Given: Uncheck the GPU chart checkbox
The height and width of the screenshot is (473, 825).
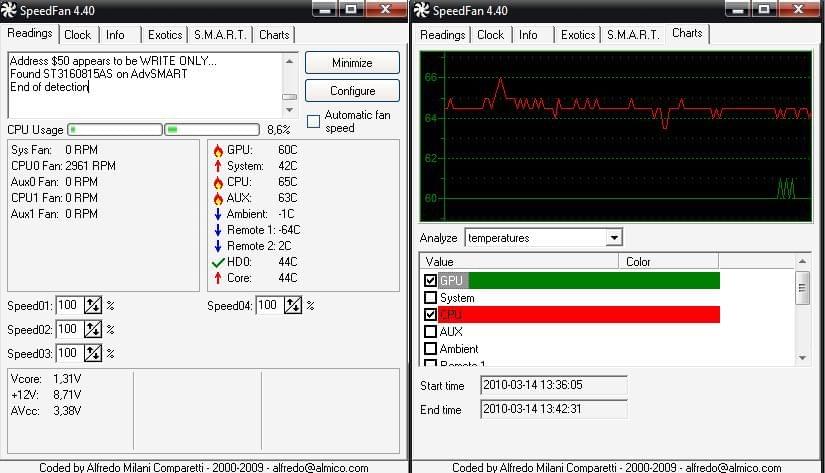Looking at the screenshot, I should (x=430, y=280).
